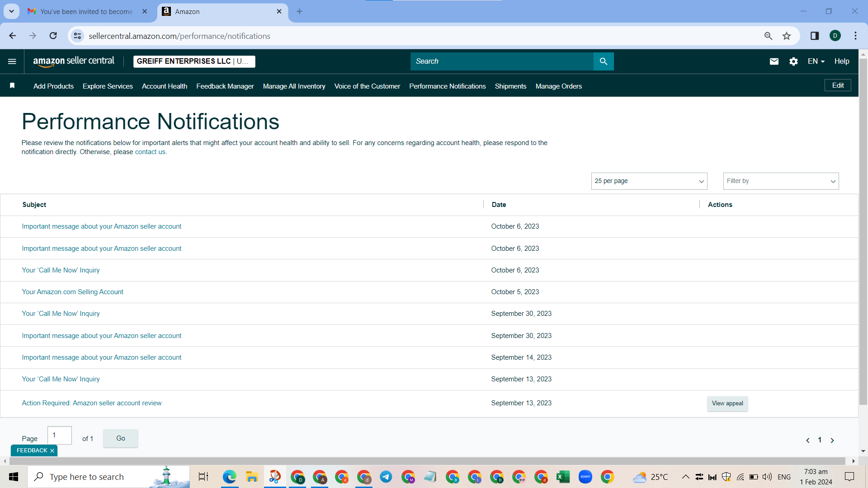This screenshot has width=868, height=488.
Task: Open Voice of the Customer
Action: [367, 86]
